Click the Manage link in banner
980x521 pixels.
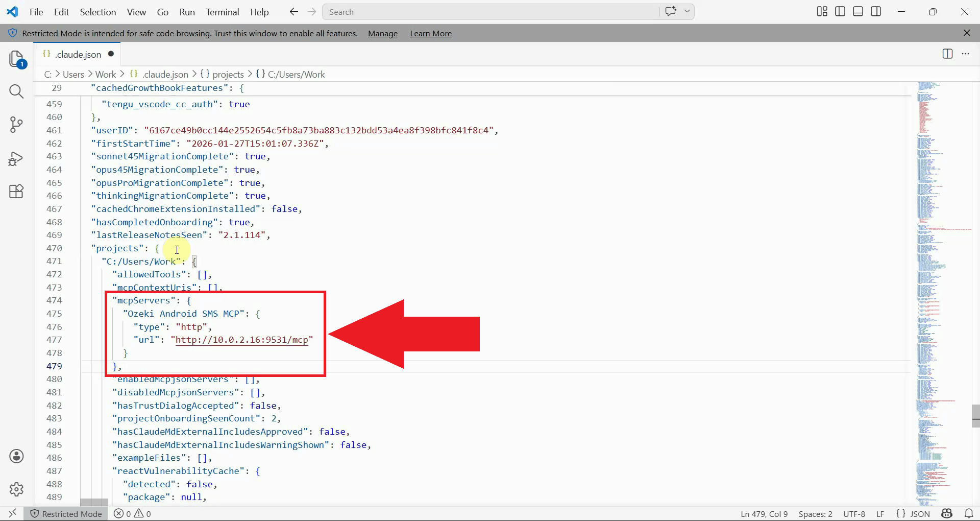[x=383, y=33]
